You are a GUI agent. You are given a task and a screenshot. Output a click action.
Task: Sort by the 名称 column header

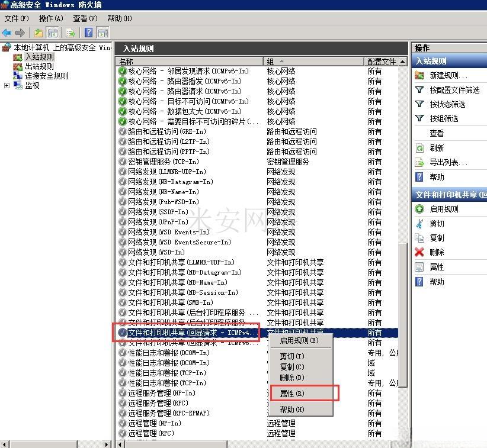pyautogui.click(x=190, y=62)
